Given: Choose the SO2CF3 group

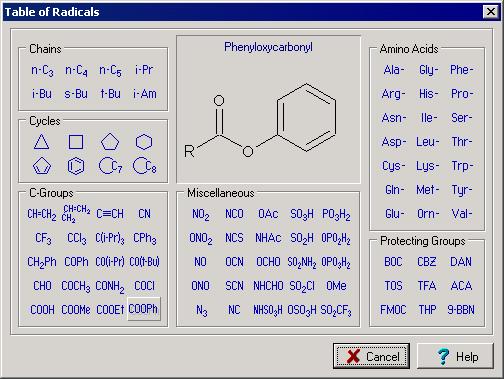Looking at the screenshot, I should click(x=336, y=310).
